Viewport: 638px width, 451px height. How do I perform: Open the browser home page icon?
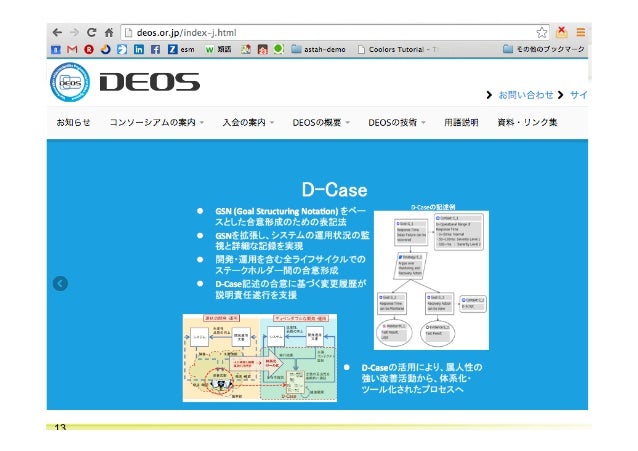(109, 33)
